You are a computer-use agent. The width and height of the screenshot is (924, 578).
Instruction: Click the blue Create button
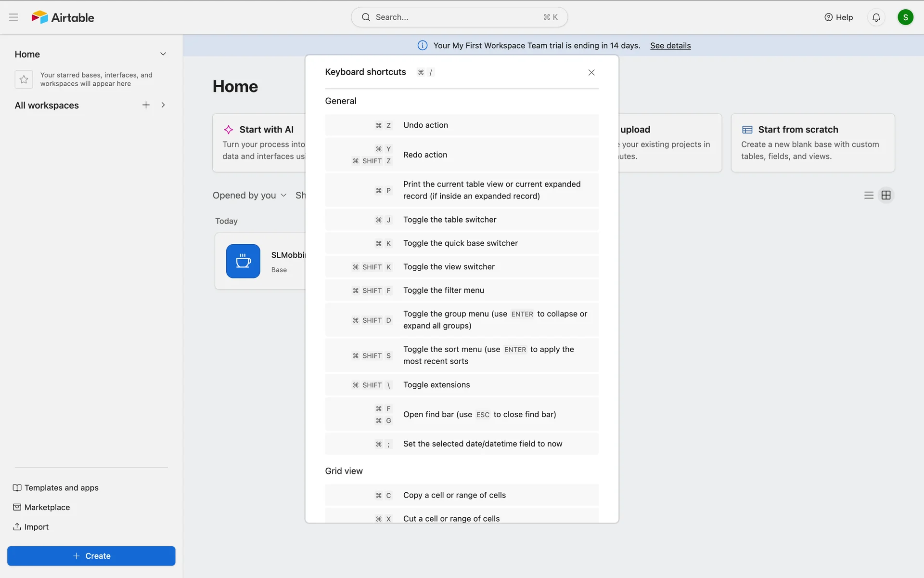tap(91, 556)
